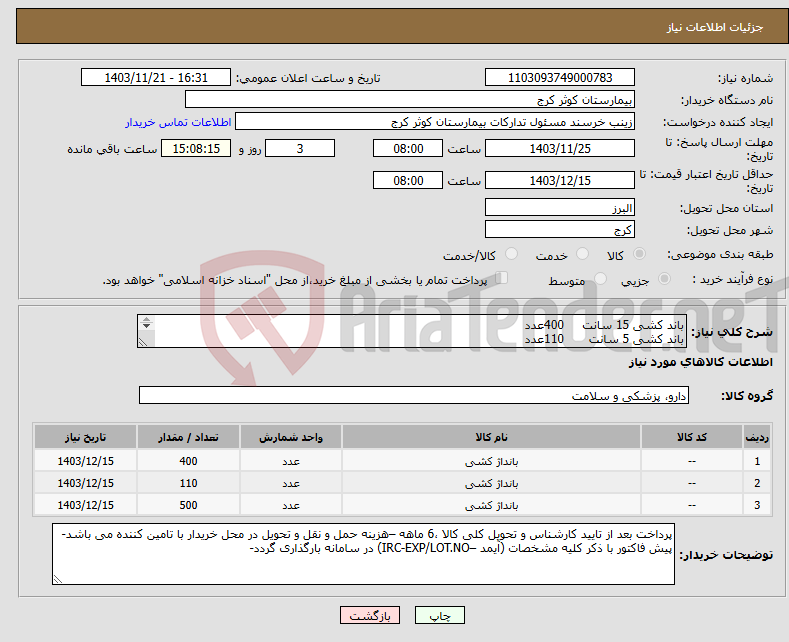
Task: Click the تعداد / مقدار column header
Action: click(x=188, y=437)
